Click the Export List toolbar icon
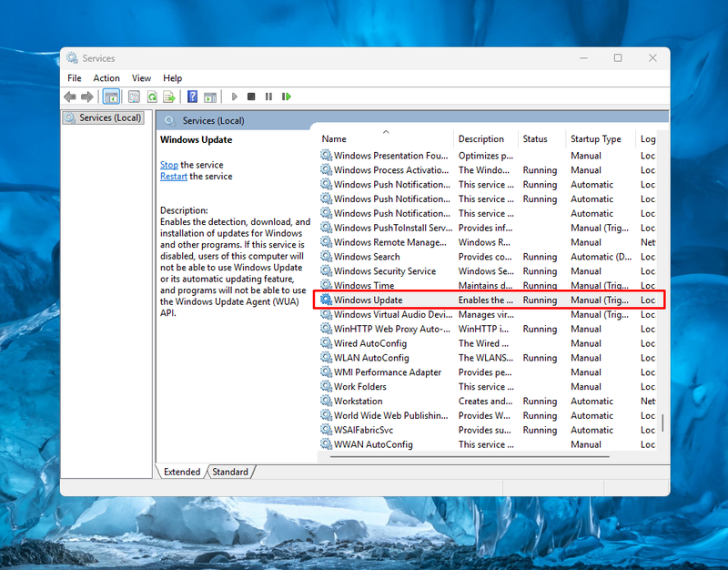Viewport: 728px width, 570px height. (169, 97)
